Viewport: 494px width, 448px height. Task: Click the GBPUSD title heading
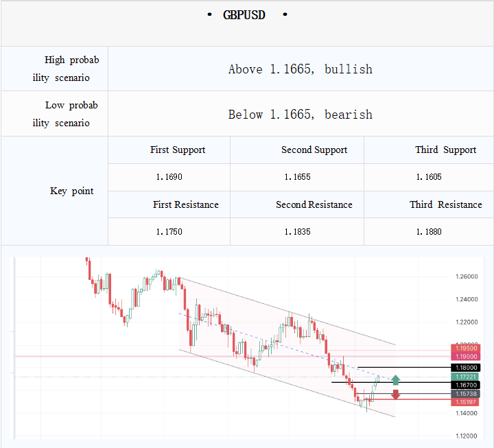(244, 15)
